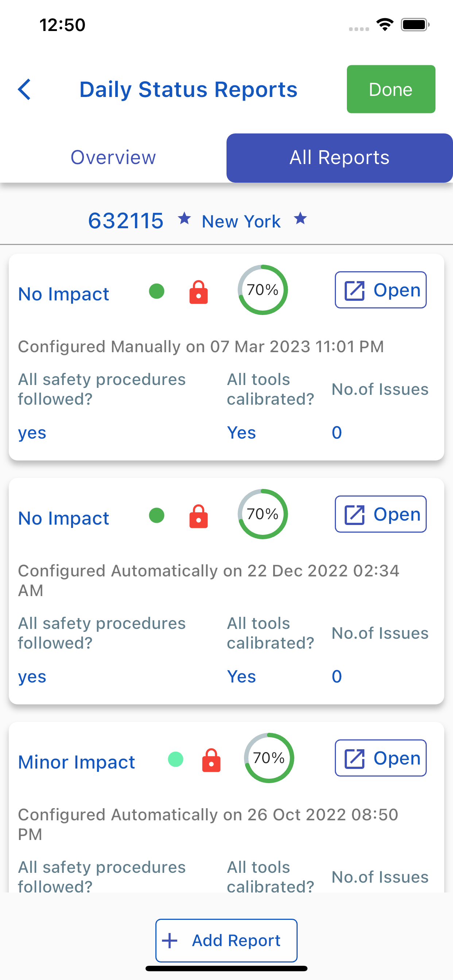Tap the green Done button
Viewport: 453px width, 980px height.
point(391,89)
